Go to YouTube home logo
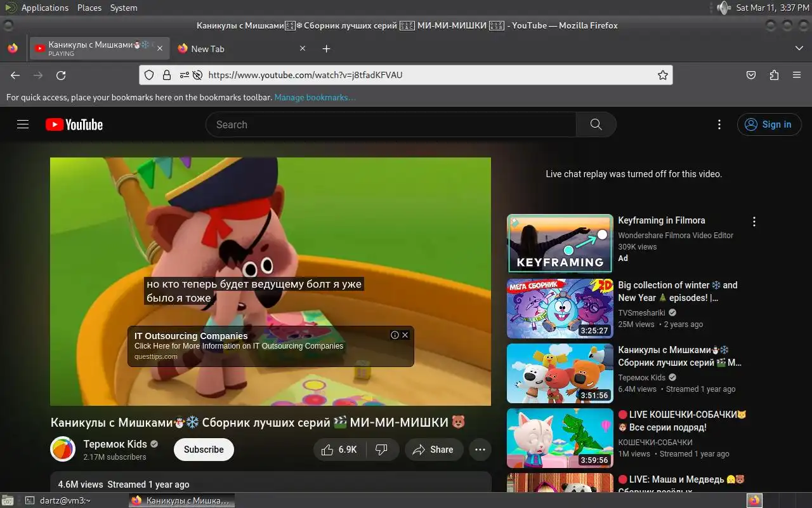This screenshot has width=812, height=508. click(x=74, y=124)
